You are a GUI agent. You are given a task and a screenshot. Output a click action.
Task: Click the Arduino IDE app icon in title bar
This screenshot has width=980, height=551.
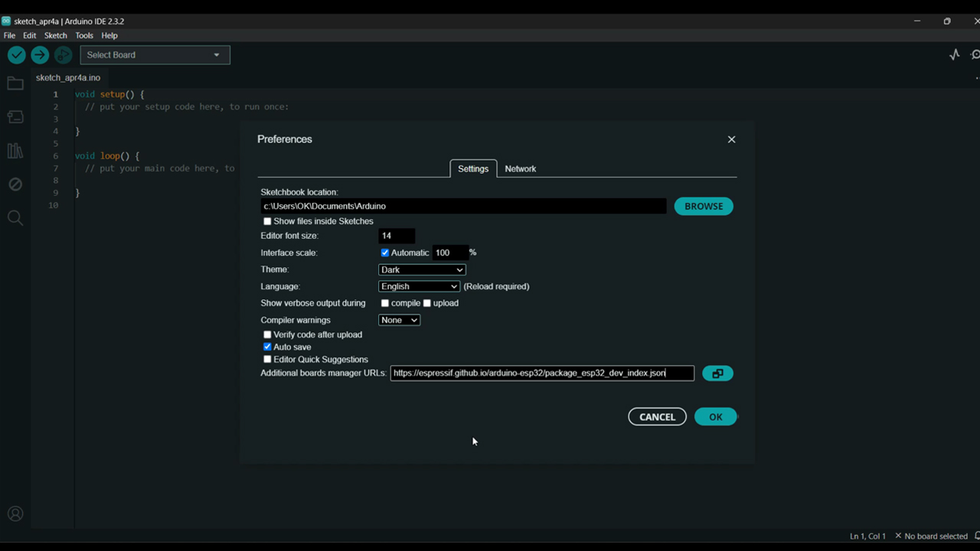coord(6,21)
